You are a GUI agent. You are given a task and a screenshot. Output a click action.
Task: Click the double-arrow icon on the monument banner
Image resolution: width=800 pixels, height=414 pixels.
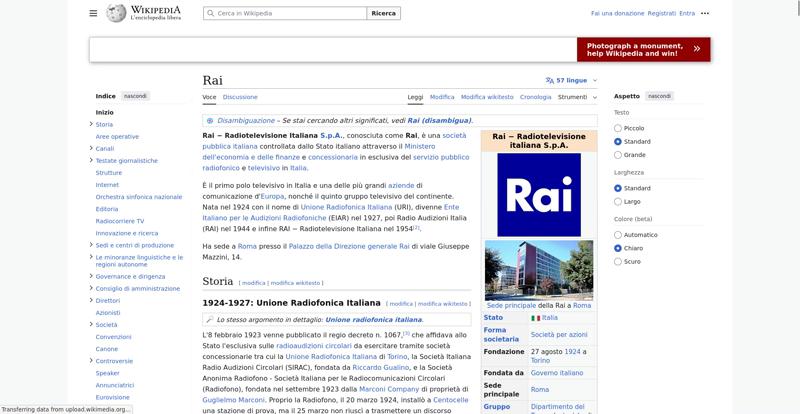[x=696, y=50]
